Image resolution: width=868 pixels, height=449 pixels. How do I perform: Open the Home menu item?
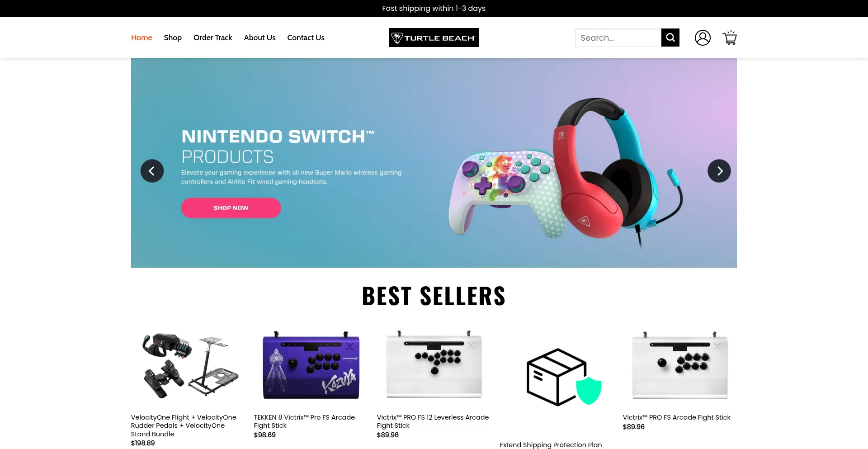click(x=142, y=38)
